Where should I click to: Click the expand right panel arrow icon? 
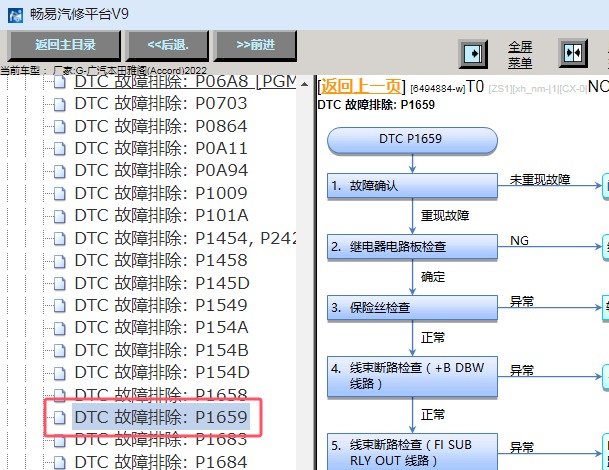473,54
